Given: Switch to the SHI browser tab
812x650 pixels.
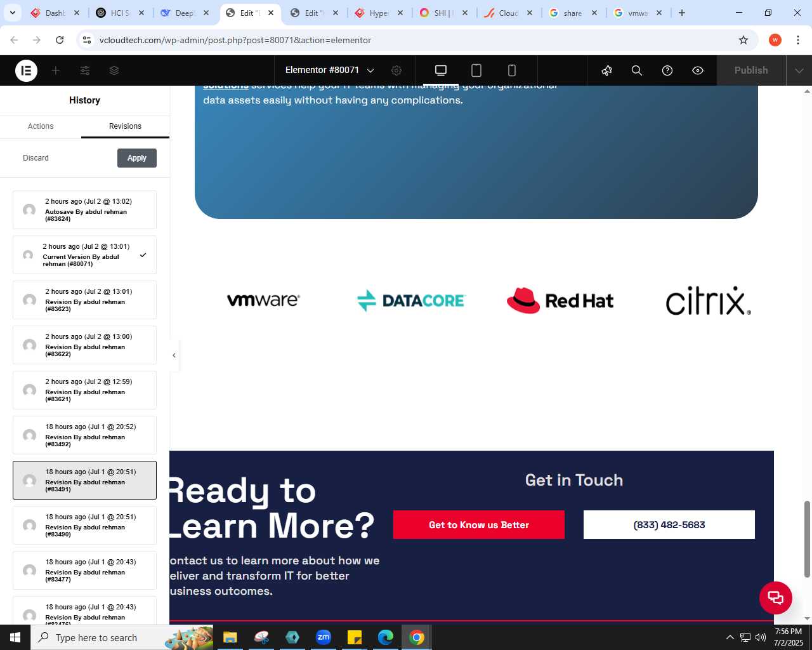Looking at the screenshot, I should 443,13.
